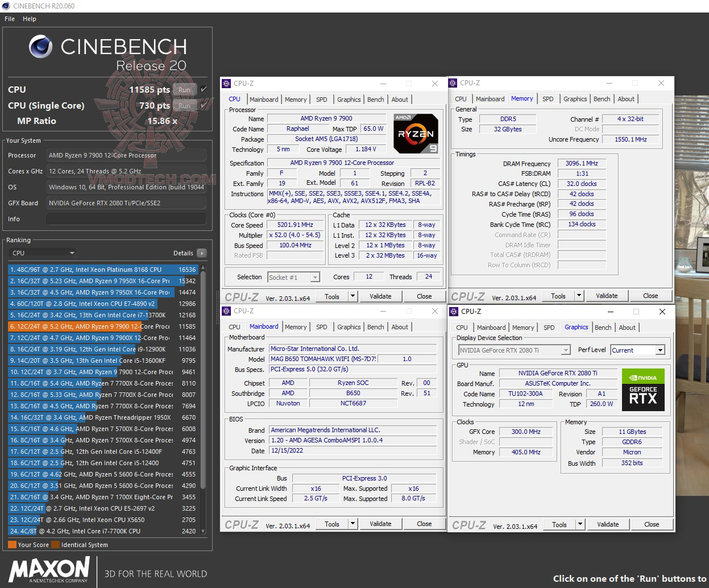The height and width of the screenshot is (588, 709).
Task: Toggle the CPU test checkbox
Action: click(204, 89)
